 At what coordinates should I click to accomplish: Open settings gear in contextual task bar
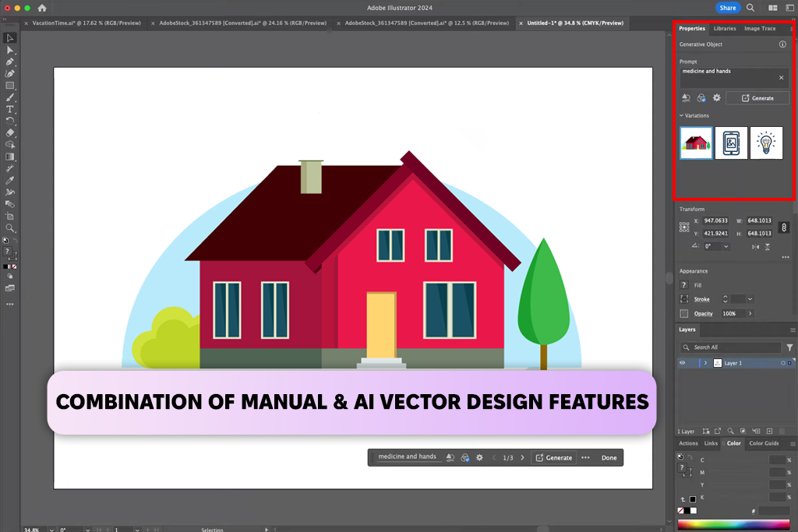(x=479, y=458)
